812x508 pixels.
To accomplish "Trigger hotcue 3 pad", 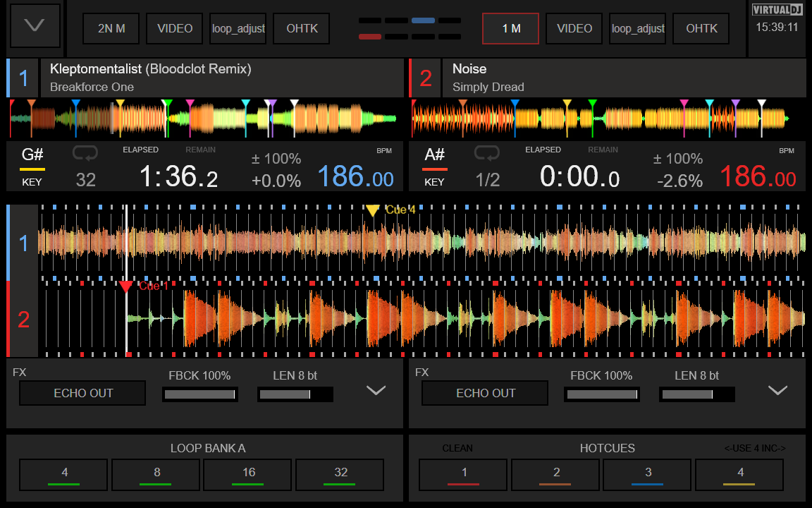I will coord(647,474).
